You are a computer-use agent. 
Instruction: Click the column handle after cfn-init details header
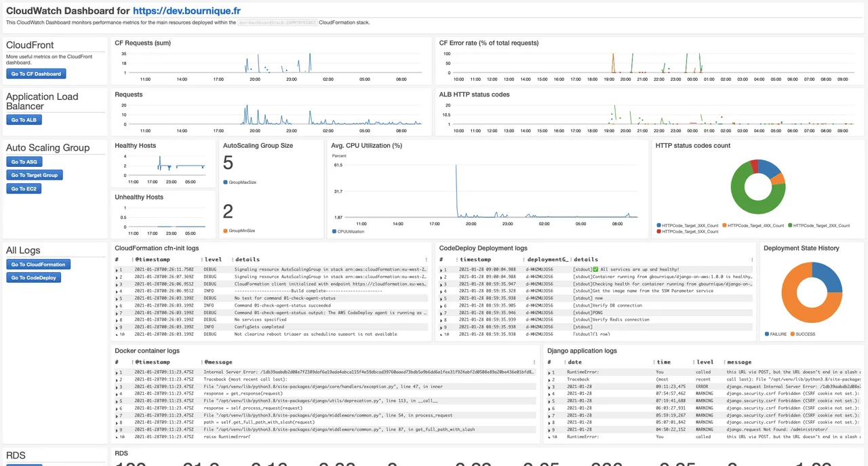tap(426, 259)
